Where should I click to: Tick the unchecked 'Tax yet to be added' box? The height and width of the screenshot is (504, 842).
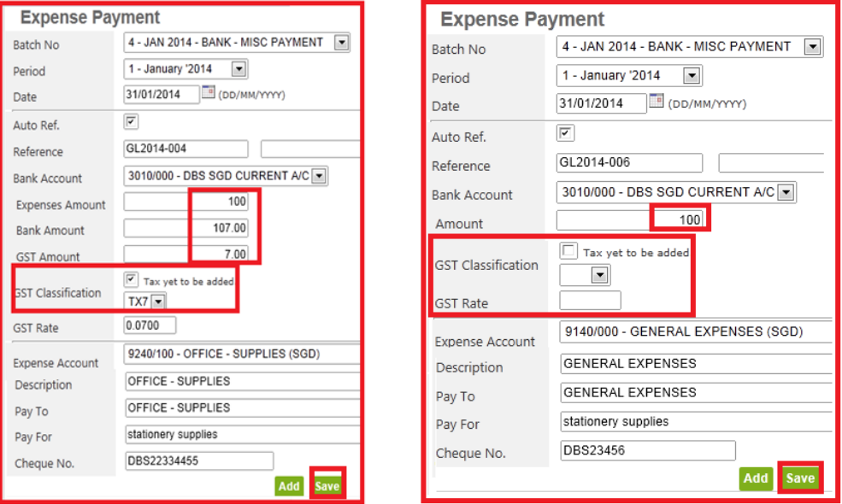[x=568, y=251]
